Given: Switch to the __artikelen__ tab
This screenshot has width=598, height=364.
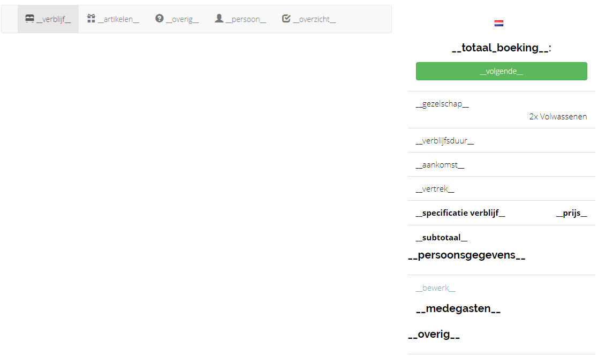Looking at the screenshot, I should 113,19.
